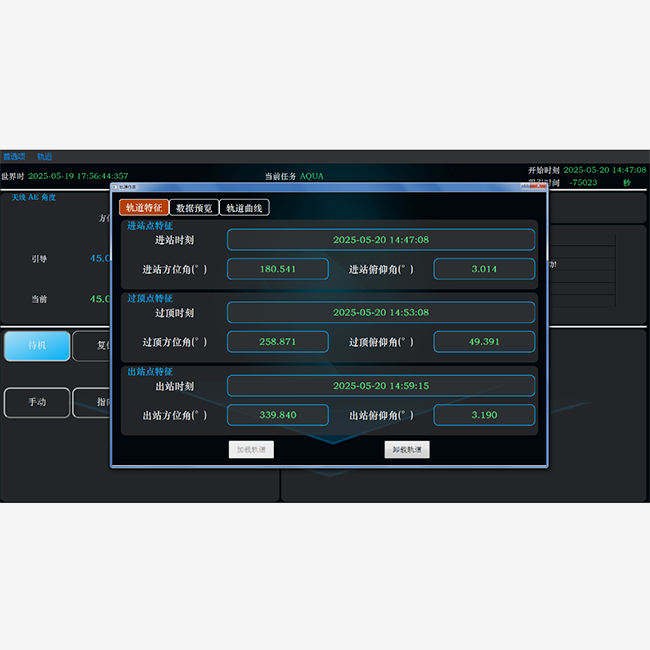650x650 pixels.
Task: Click the 出站俯仰角 value 3.190
Action: [484, 415]
